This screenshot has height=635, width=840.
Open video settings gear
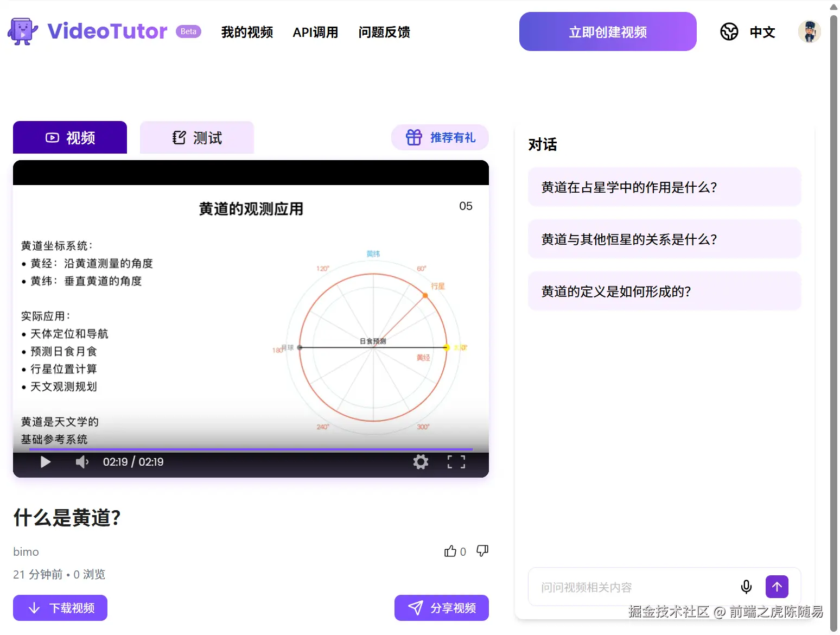coord(421,462)
